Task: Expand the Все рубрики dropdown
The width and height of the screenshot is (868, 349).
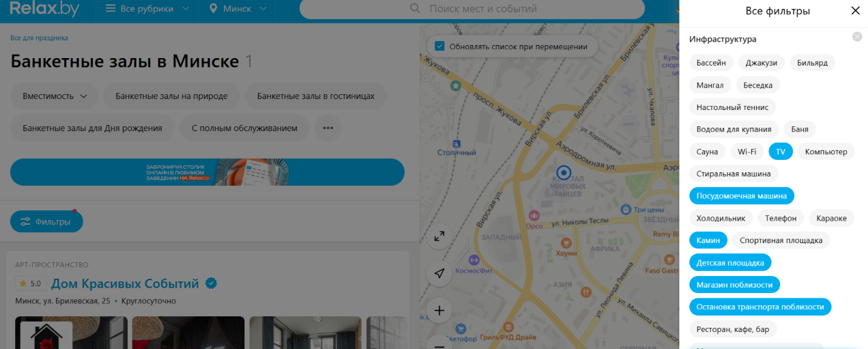Action: point(149,9)
